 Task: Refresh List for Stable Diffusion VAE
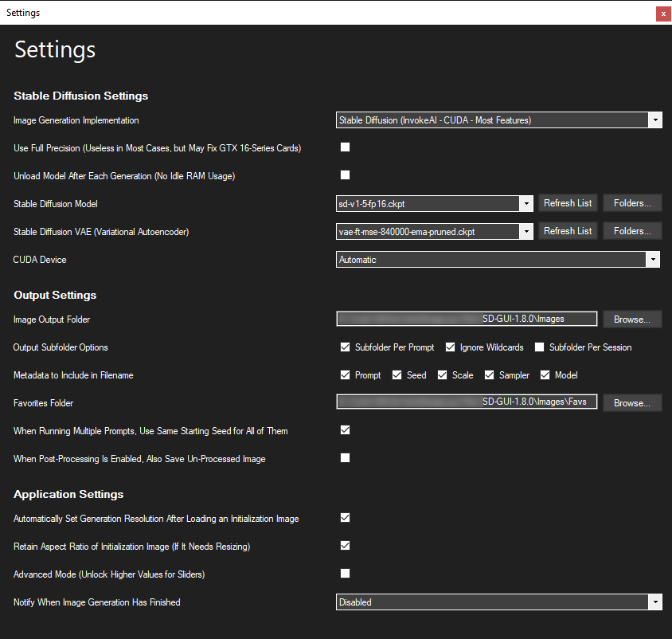tap(568, 231)
